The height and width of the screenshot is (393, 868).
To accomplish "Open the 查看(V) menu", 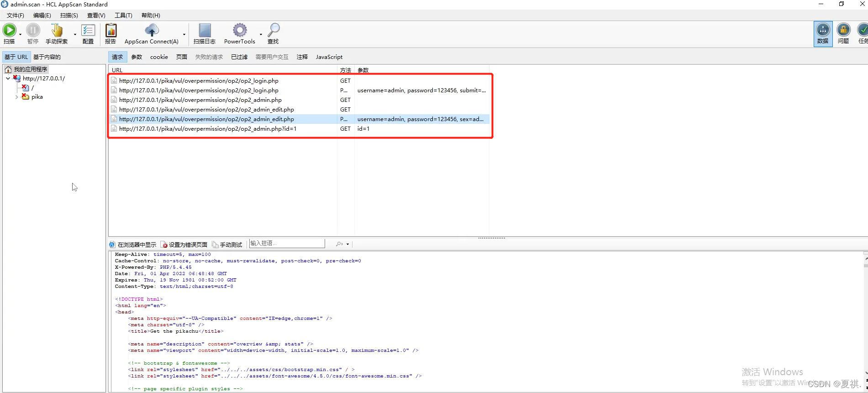I will click(x=96, y=15).
